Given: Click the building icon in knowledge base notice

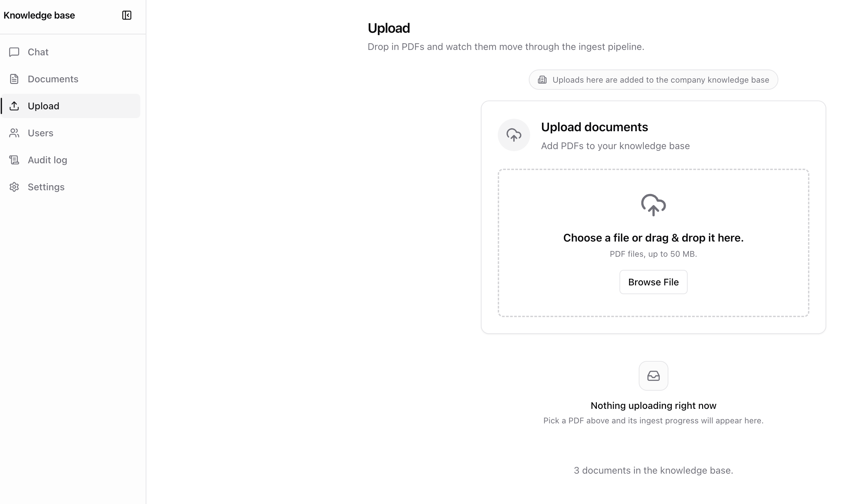Looking at the screenshot, I should click(542, 80).
